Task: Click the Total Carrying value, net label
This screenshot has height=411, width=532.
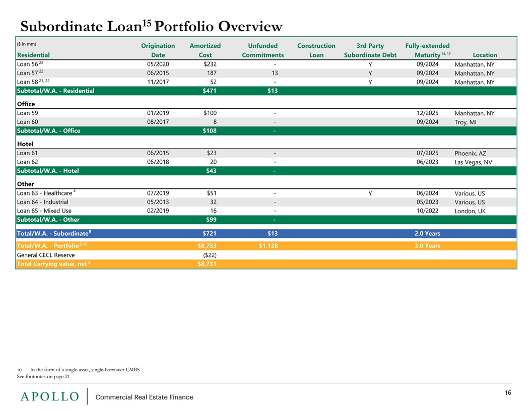Action: [53, 264]
